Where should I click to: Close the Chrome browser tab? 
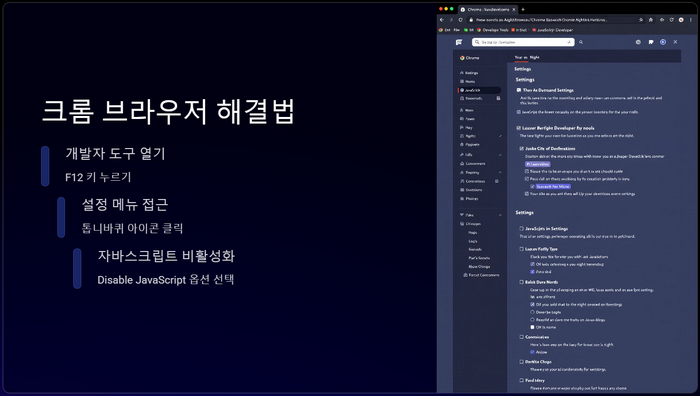tap(514, 9)
